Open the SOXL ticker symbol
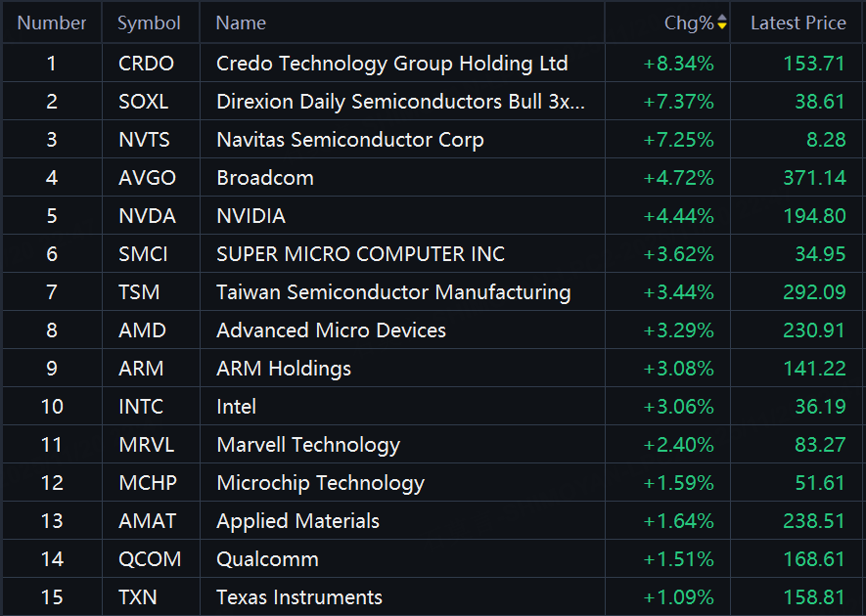Screen dimensions: 866x616 [145, 102]
